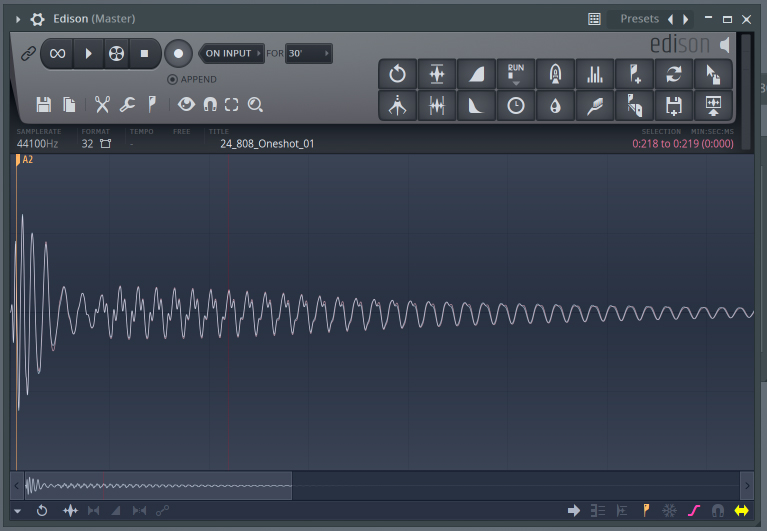This screenshot has height=531, width=767.
Task: Click the clock time stretch button
Action: [x=516, y=106]
